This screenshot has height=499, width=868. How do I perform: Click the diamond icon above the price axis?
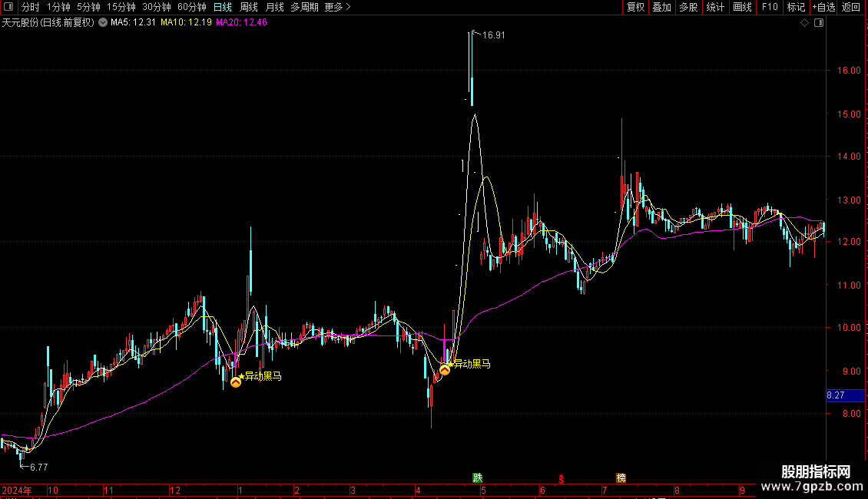805,23
